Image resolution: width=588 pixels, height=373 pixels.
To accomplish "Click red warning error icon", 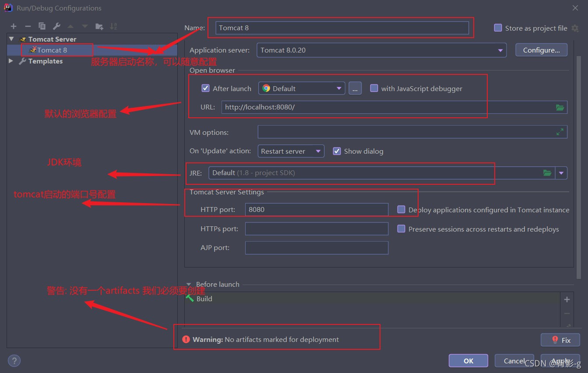I will click(x=186, y=339).
